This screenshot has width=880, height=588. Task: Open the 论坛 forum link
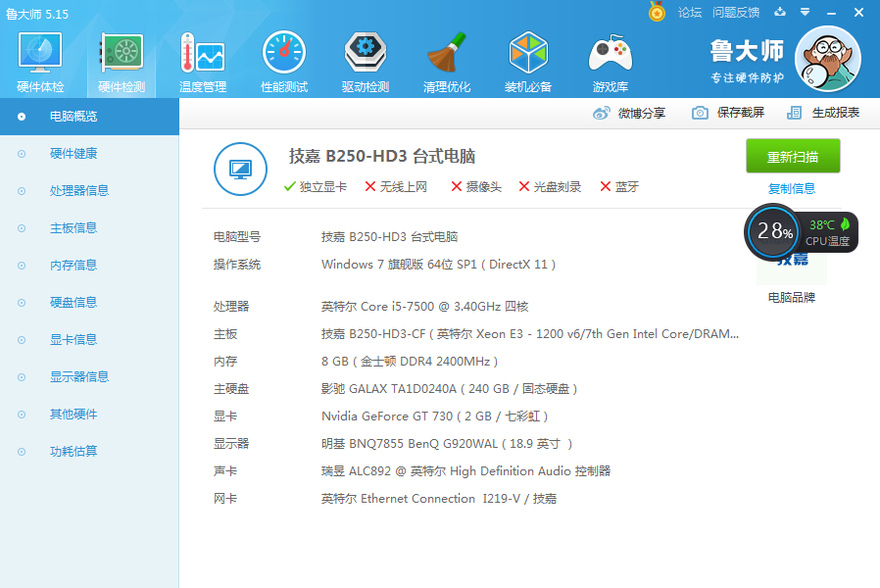pos(690,13)
